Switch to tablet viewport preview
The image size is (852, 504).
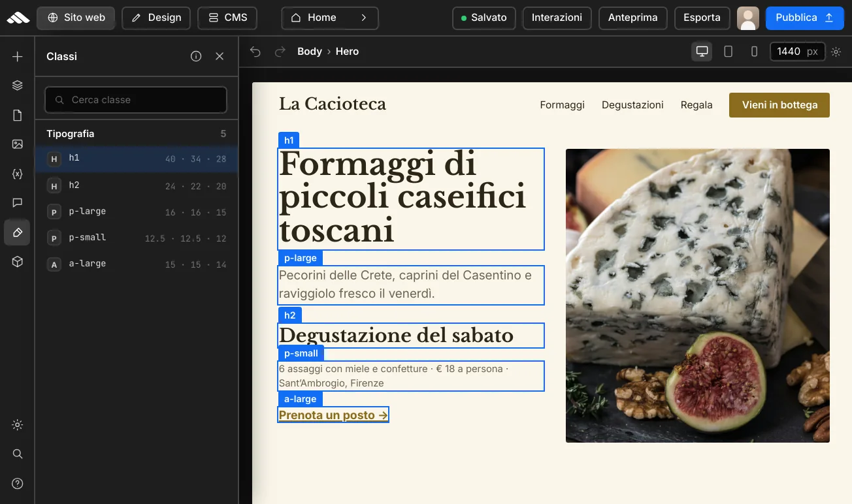pyautogui.click(x=728, y=52)
